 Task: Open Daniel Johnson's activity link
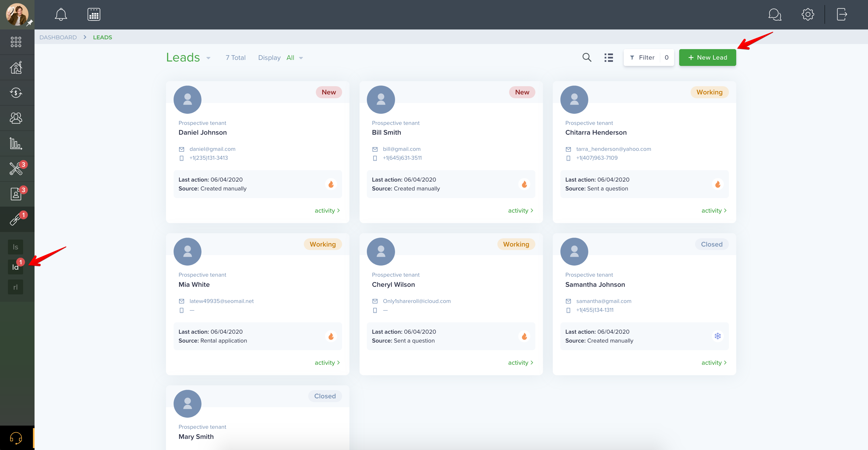pyautogui.click(x=327, y=211)
